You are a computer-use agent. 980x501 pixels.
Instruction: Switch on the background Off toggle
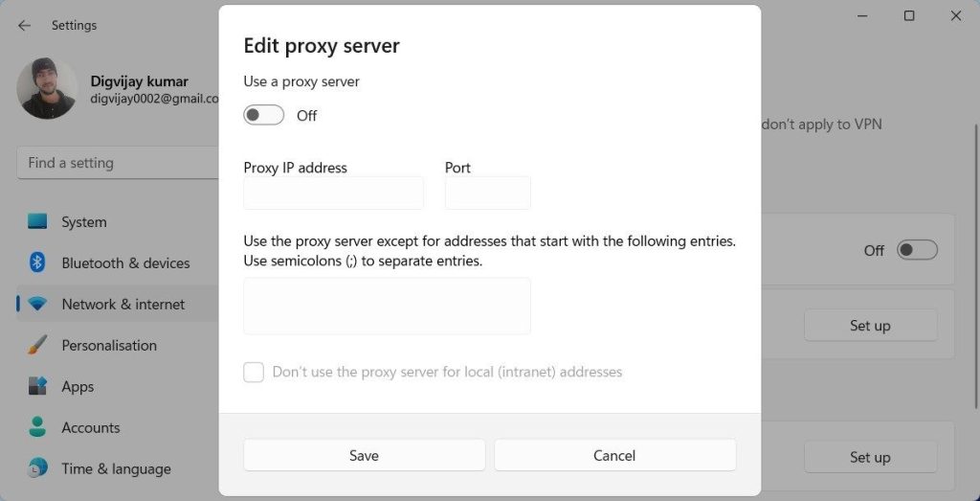coord(917,250)
